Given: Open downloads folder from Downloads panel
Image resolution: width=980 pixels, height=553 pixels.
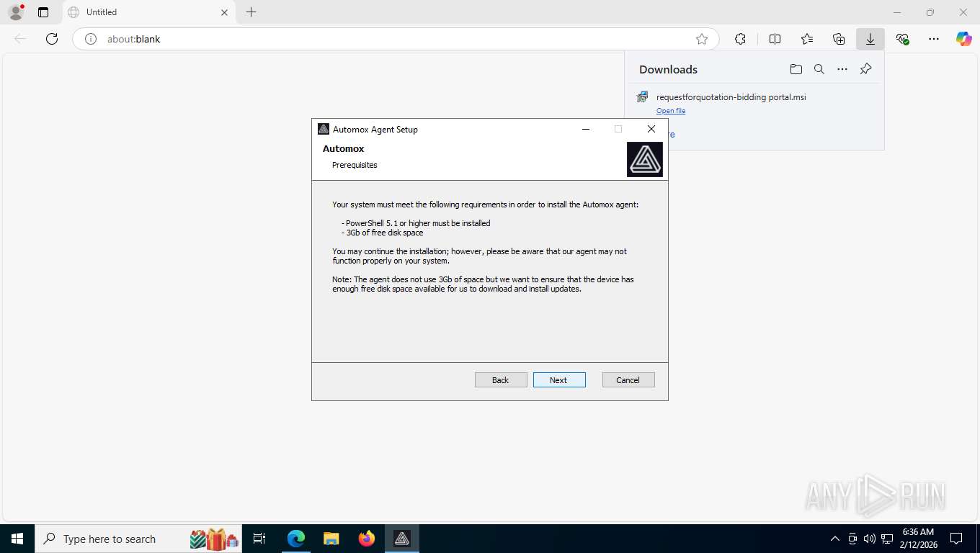Looking at the screenshot, I should click(796, 69).
